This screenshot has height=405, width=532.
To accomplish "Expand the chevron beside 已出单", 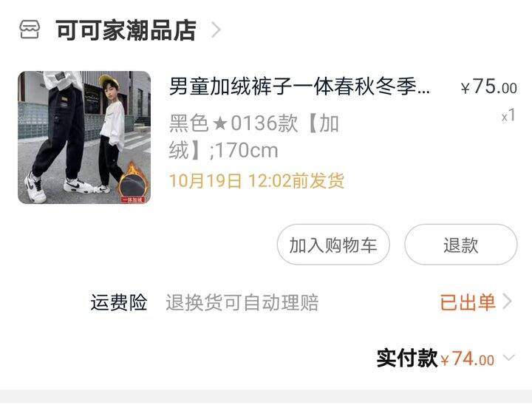I will pos(507,301).
